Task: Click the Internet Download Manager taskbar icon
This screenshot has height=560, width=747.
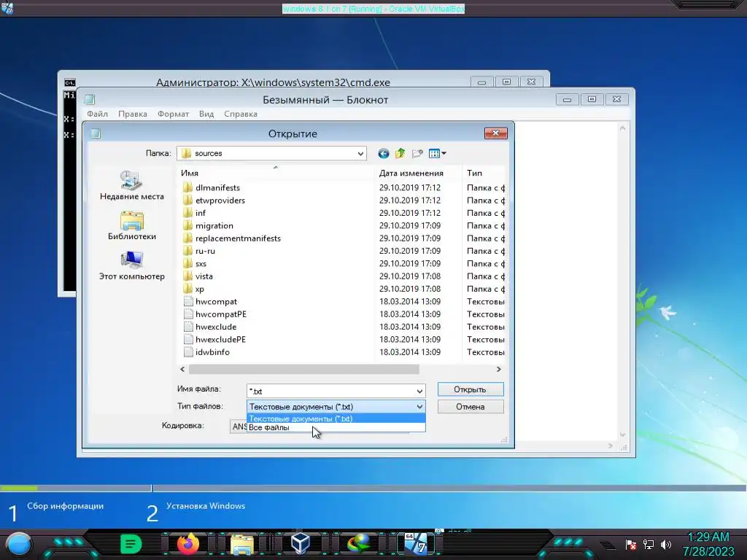Action: [x=358, y=544]
